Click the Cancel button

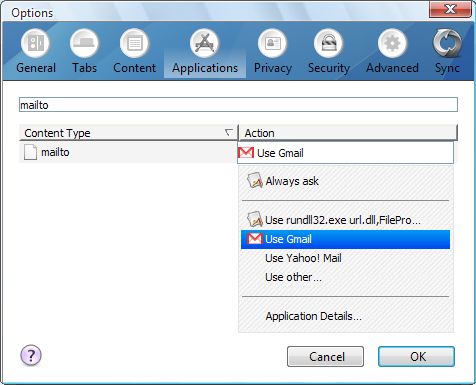325,357
